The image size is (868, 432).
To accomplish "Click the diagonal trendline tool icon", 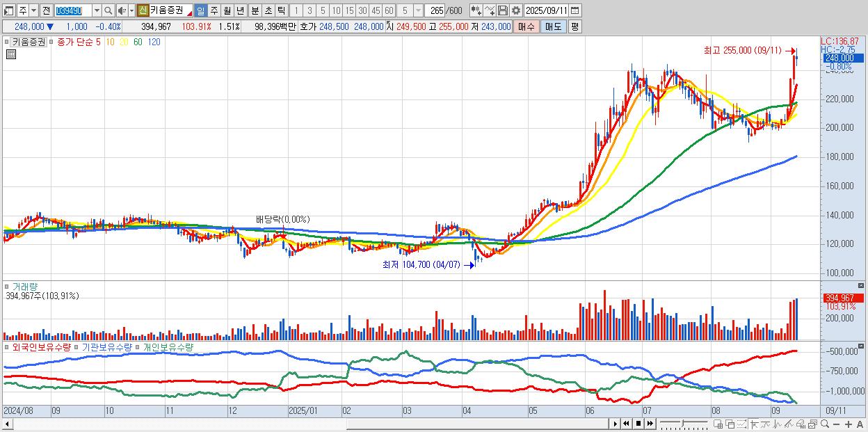I will [789, 424].
